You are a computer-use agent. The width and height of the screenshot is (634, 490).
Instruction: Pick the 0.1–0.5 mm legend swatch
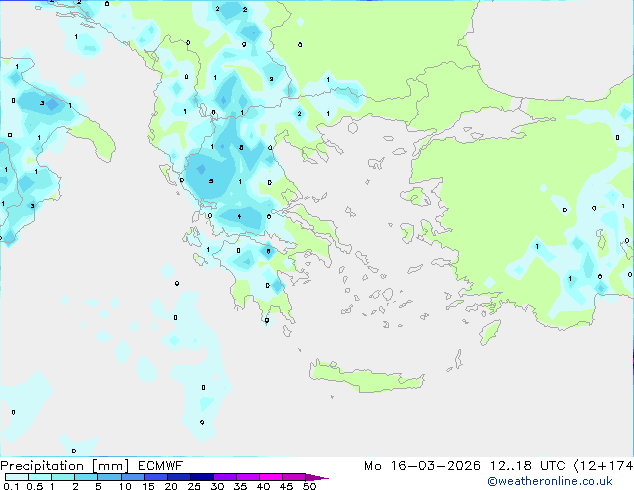[17, 477]
